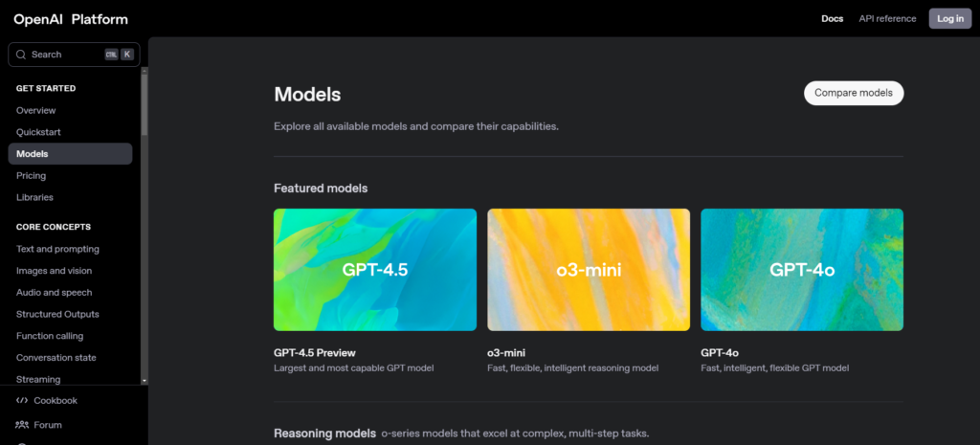Click the GPT-4.5 Preview title link

click(x=315, y=352)
